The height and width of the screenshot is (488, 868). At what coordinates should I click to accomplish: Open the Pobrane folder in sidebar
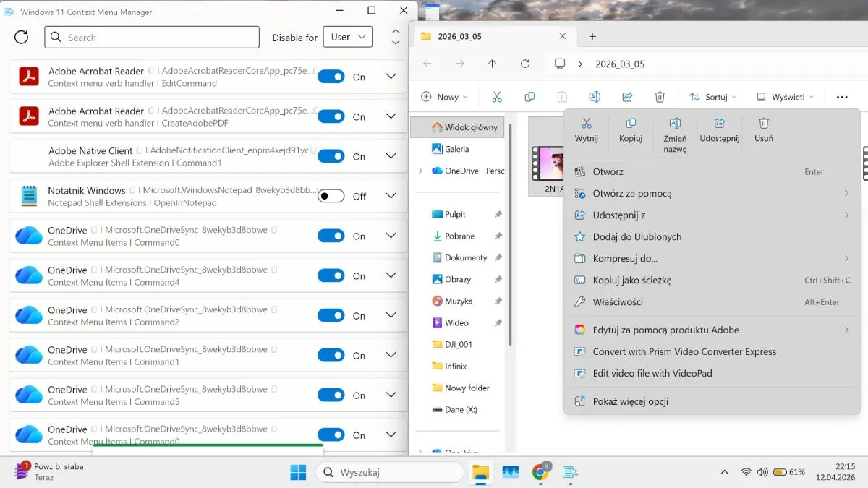(x=459, y=236)
